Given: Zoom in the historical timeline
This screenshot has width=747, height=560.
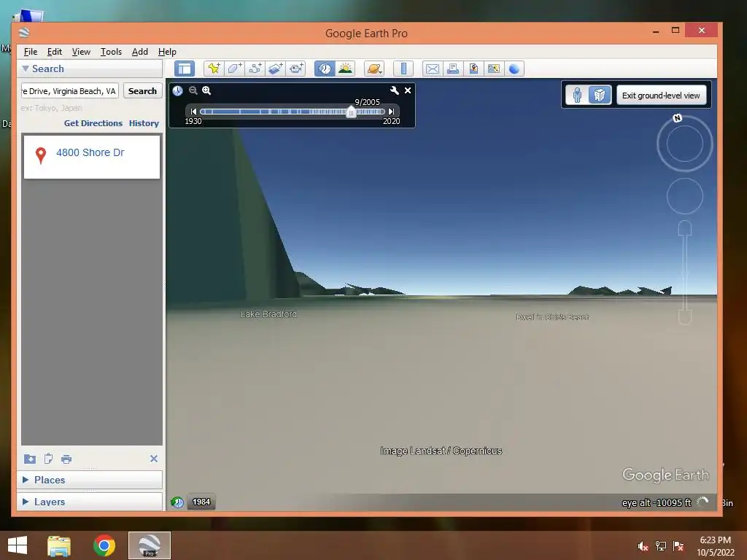Looking at the screenshot, I should point(206,90).
